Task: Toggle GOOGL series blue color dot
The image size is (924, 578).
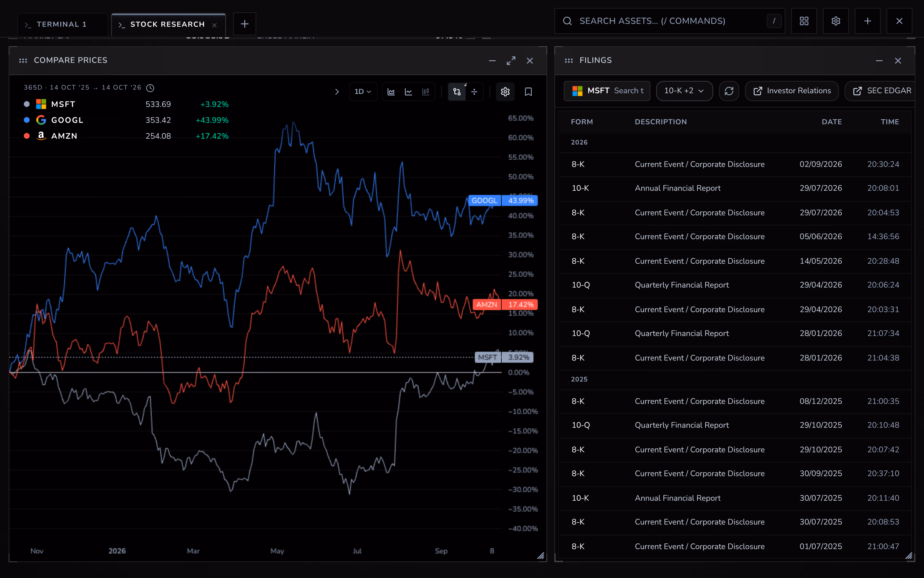Action: point(27,120)
